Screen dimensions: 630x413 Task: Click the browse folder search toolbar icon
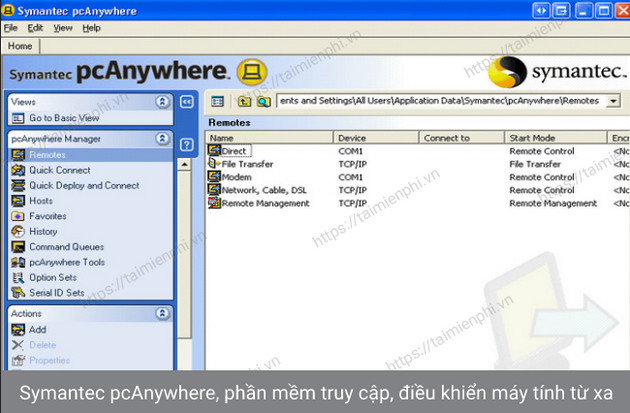(264, 101)
